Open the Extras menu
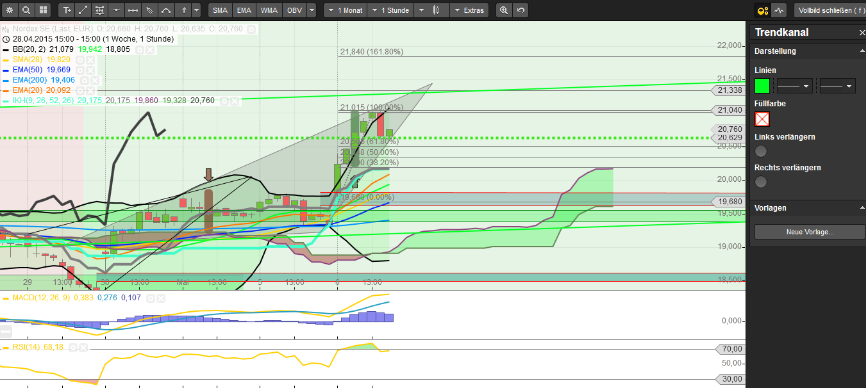868x388 pixels. [x=469, y=10]
